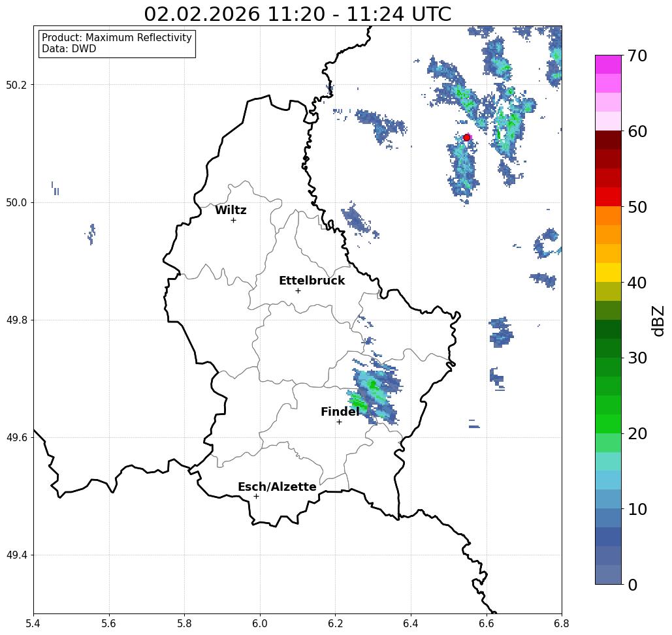Click the bright red colorbar segment above 50

point(608,197)
